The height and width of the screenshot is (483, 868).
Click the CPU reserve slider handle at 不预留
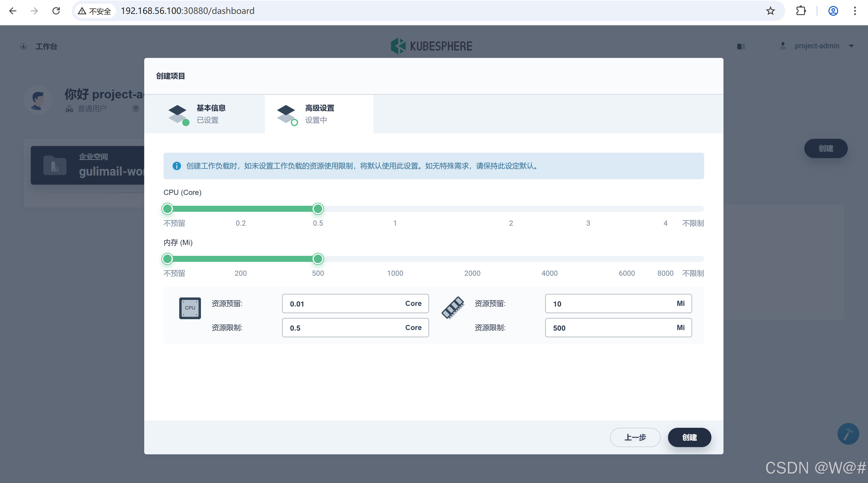pos(167,209)
